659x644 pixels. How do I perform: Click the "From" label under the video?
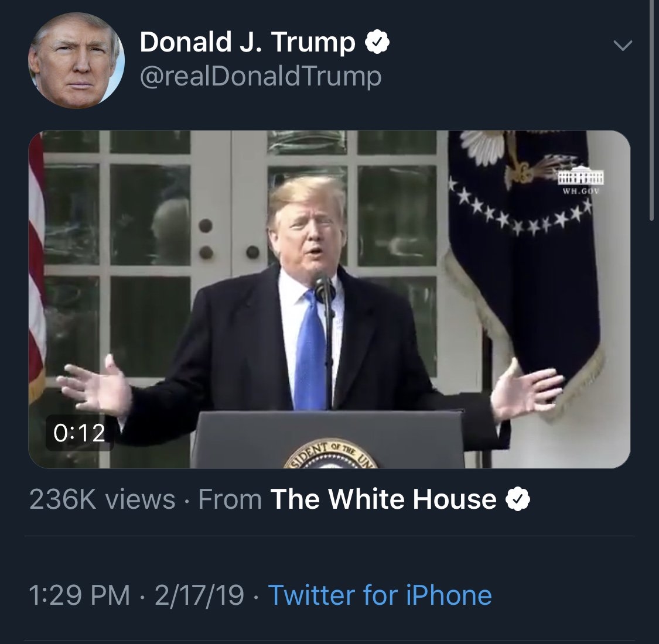pos(230,499)
